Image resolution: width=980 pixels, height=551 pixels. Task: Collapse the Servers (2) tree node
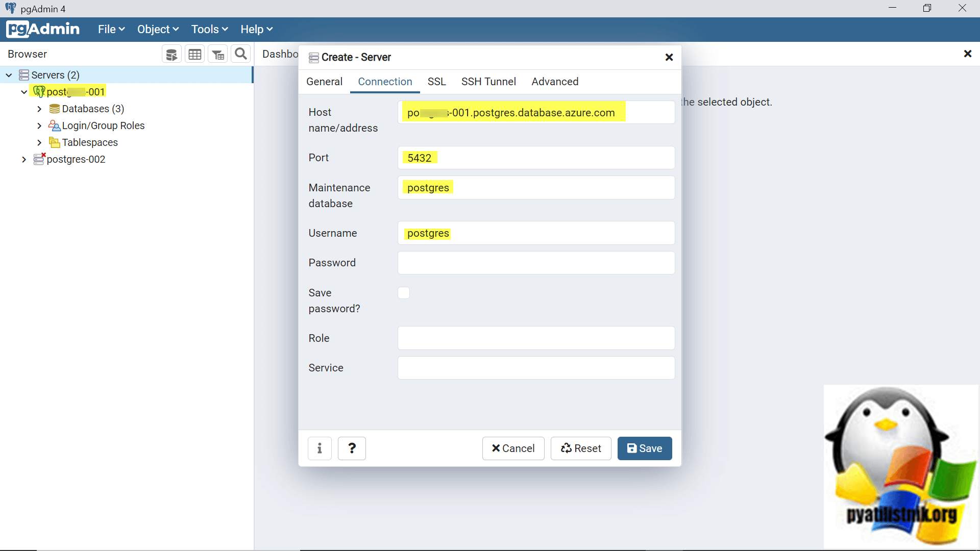pyautogui.click(x=9, y=75)
